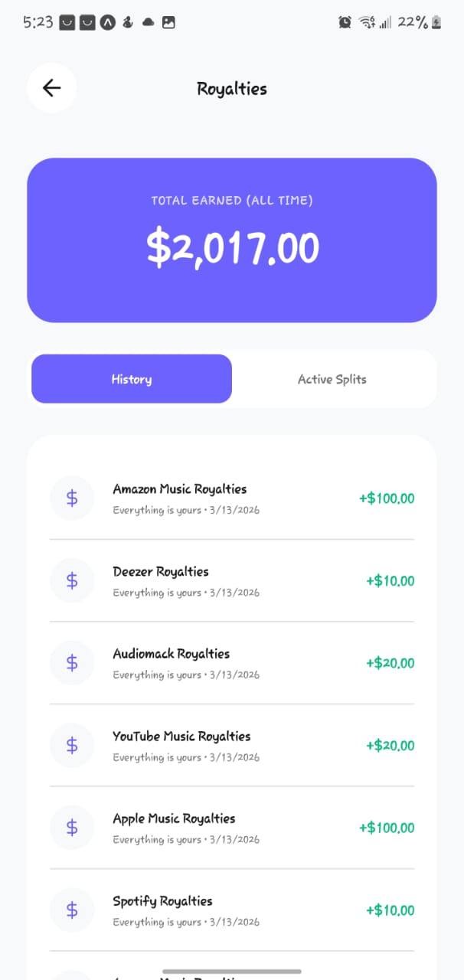Screen dimensions: 464x980
Task: Click the dollar icon beside Amazon Music Royalties
Action: click(x=72, y=498)
